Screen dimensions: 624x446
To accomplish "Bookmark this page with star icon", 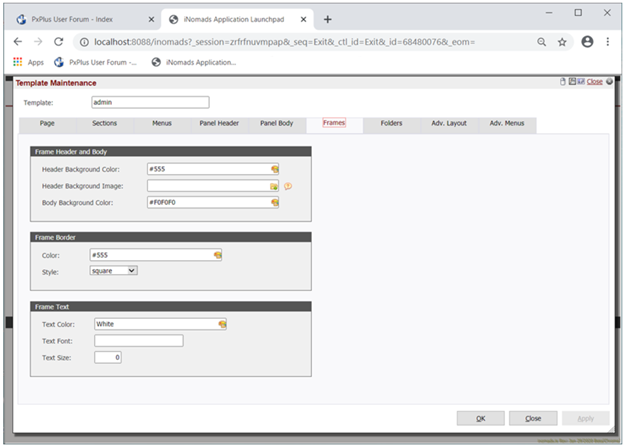I will pos(563,42).
